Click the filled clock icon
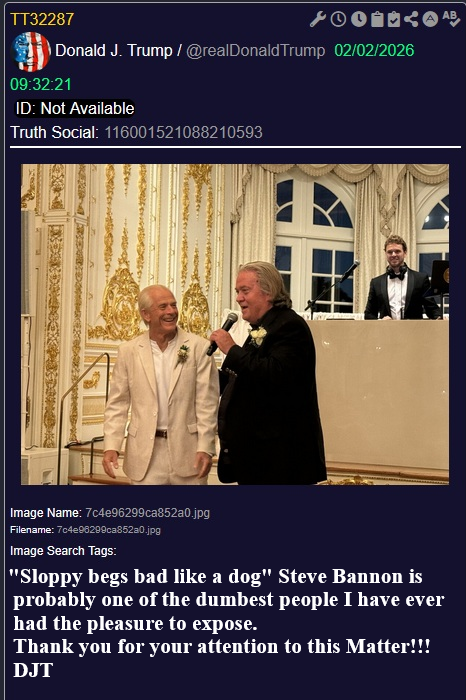Image resolution: width=466 pixels, height=700 pixels. click(359, 19)
